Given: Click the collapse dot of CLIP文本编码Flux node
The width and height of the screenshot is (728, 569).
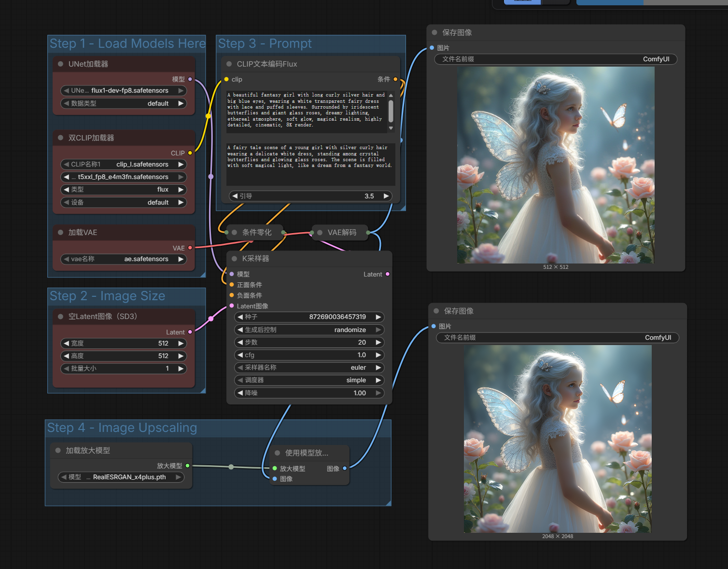Looking at the screenshot, I should click(229, 64).
